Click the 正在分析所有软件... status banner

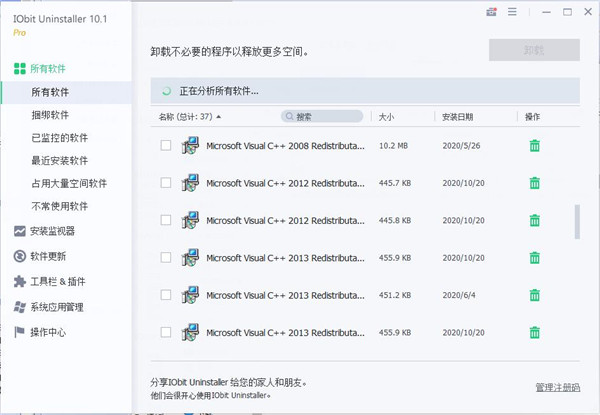click(365, 91)
